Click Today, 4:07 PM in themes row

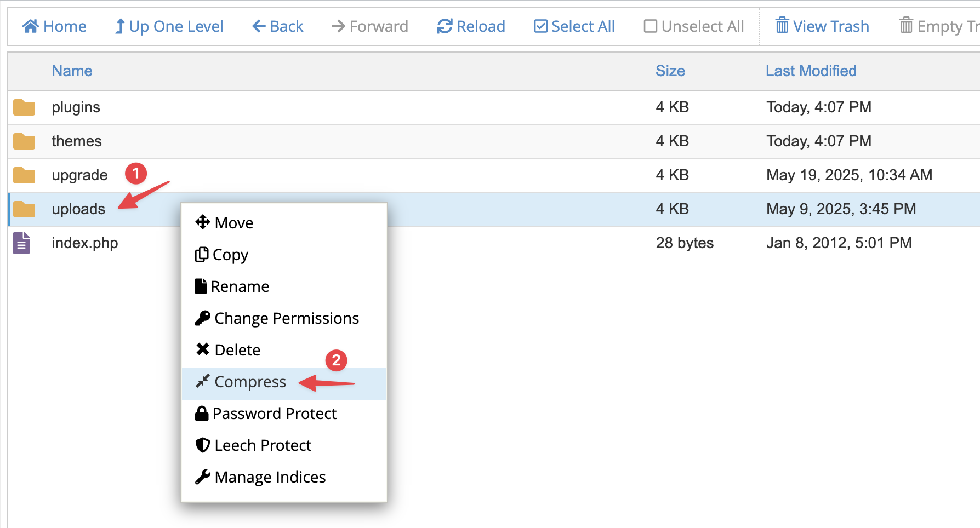coord(819,141)
